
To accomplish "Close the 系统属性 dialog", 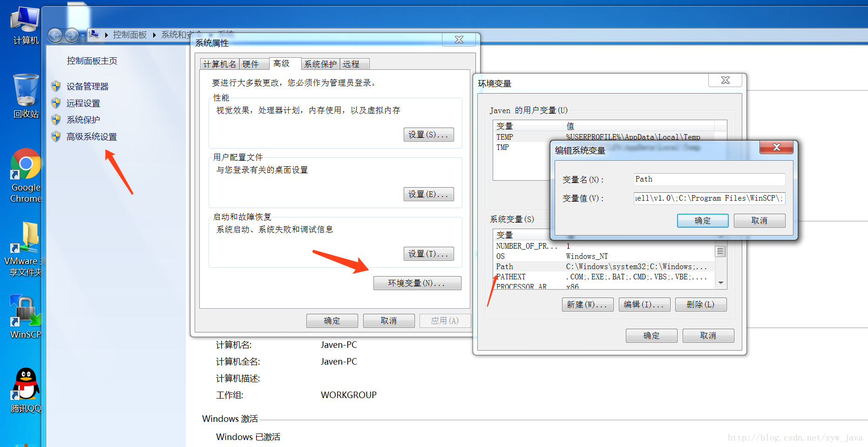I will (459, 40).
